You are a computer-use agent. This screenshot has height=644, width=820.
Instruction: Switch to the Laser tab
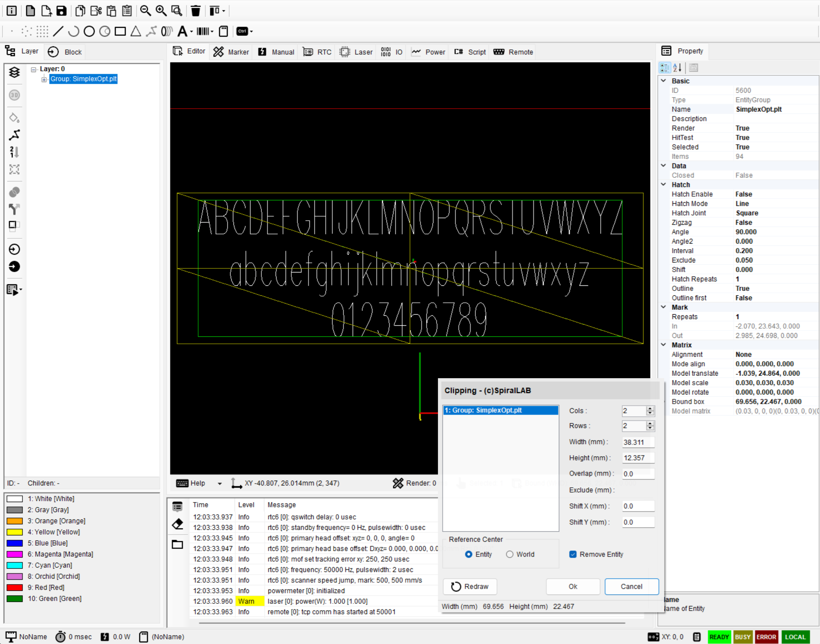[x=356, y=52]
